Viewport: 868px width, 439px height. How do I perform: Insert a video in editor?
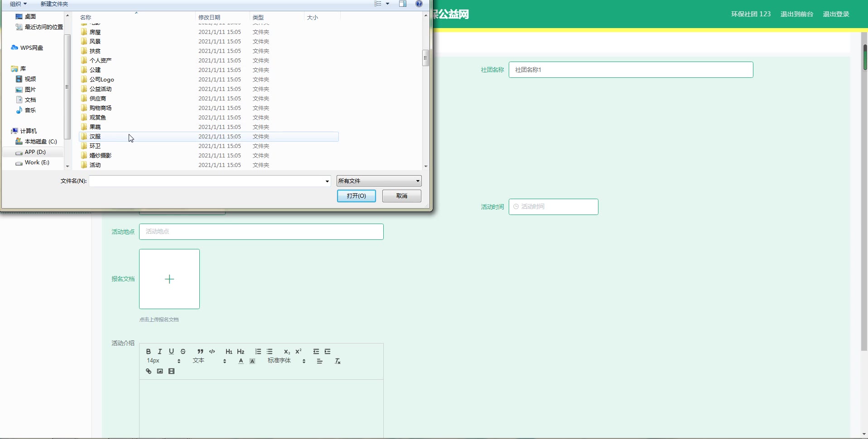click(171, 371)
